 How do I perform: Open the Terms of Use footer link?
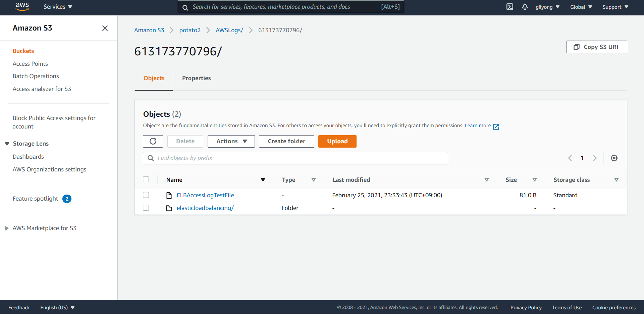pyautogui.click(x=567, y=308)
